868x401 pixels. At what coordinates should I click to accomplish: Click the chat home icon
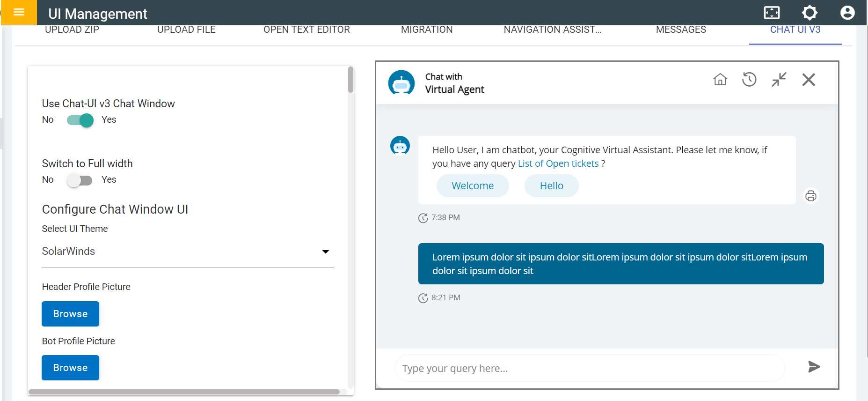click(x=720, y=80)
